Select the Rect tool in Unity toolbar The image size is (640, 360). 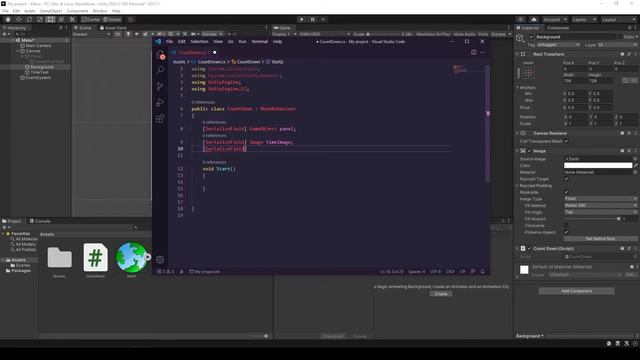50,19
